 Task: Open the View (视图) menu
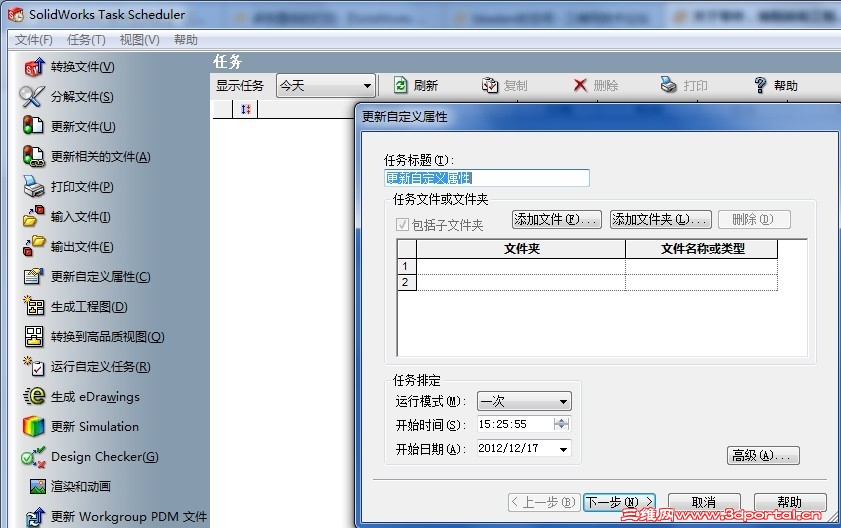(139, 40)
